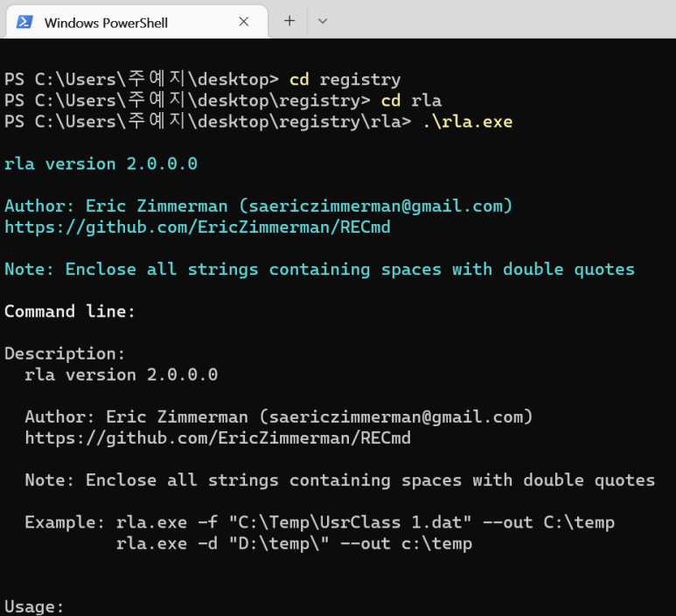This screenshot has height=616, width=676.
Task: Click the '.\rla.exe' command text
Action: 467,122
